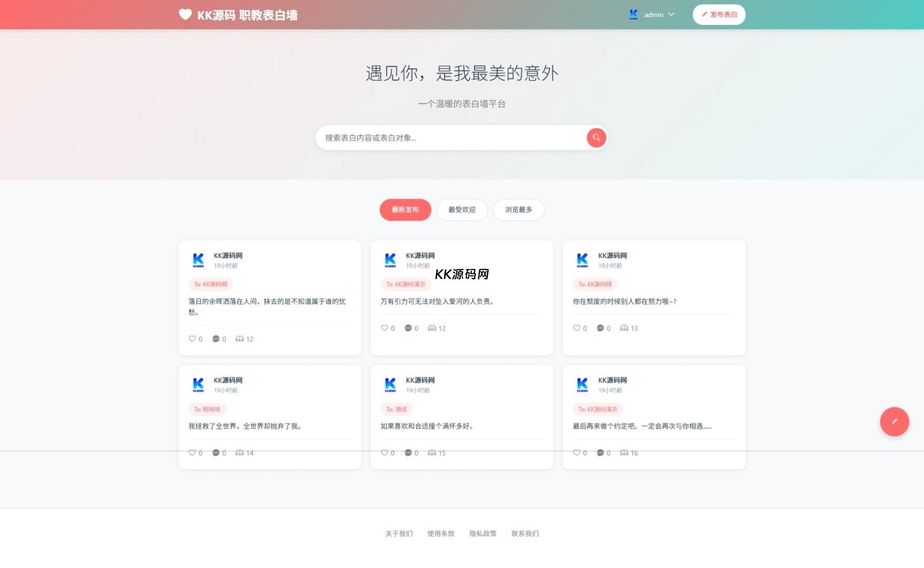Screen dimensions: 924x568
Task: Open the 关于我们 footer link
Action: (x=399, y=533)
